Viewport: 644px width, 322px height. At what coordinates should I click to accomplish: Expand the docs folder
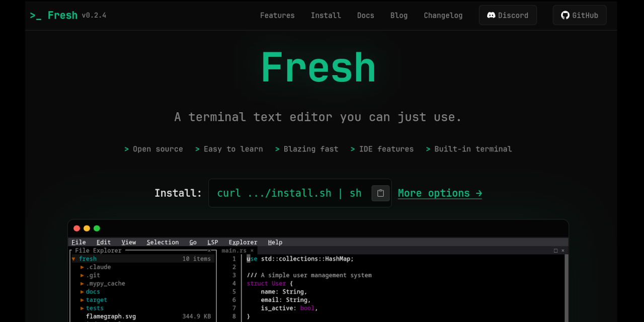83,292
